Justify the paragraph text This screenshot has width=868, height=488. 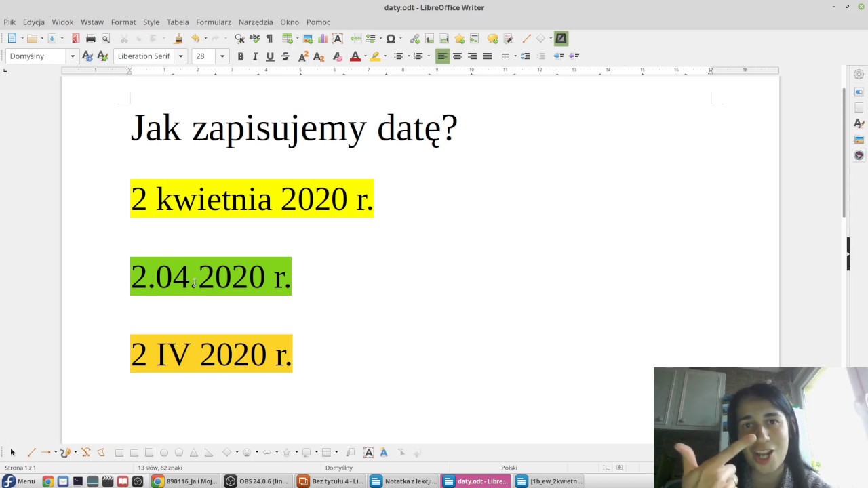coord(487,56)
